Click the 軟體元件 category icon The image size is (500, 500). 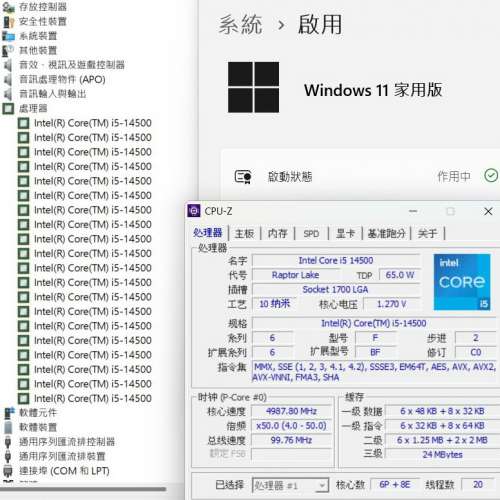tap(8, 413)
